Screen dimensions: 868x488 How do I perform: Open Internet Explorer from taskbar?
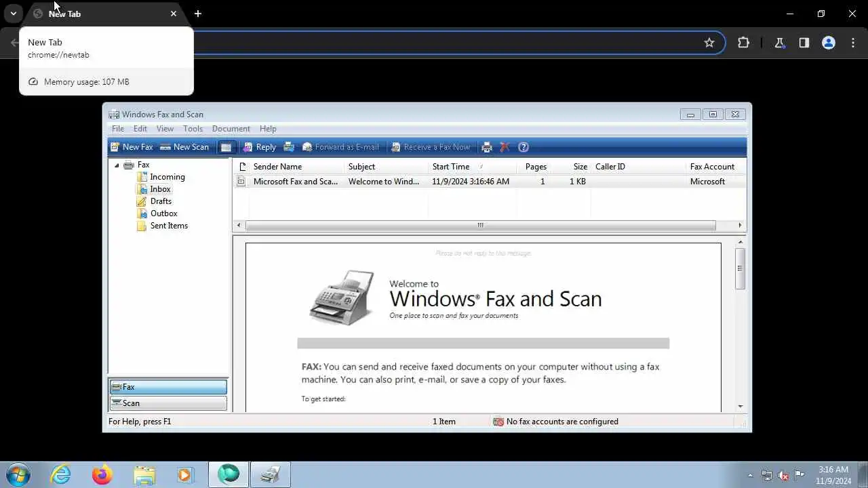[61, 475]
